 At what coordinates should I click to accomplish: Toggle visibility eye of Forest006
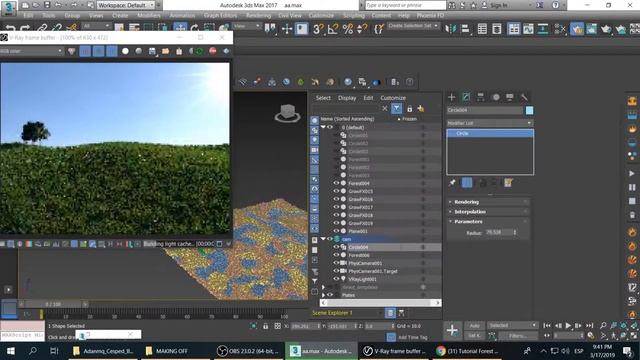coord(336,255)
